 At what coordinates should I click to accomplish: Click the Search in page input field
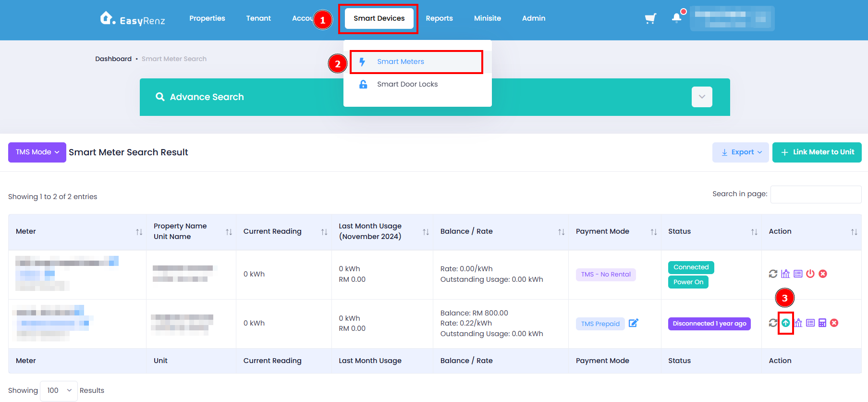[x=816, y=194]
